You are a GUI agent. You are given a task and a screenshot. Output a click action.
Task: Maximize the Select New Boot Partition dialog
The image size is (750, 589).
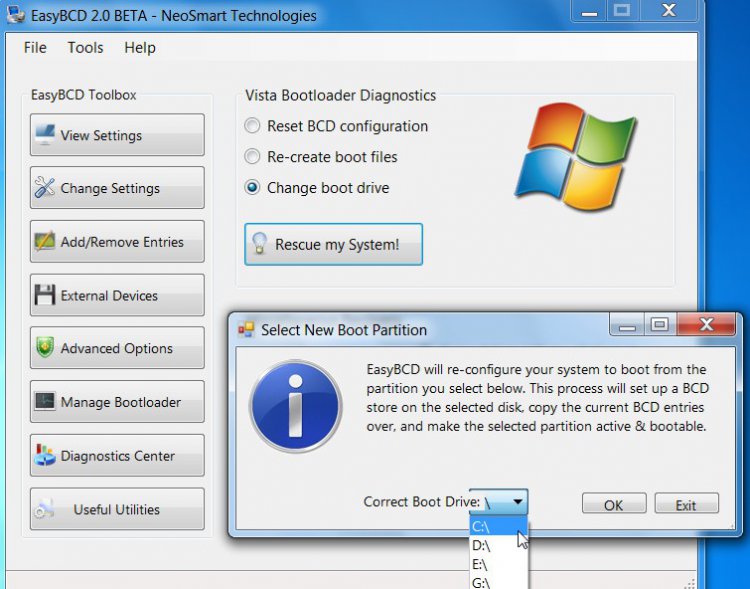click(x=661, y=324)
